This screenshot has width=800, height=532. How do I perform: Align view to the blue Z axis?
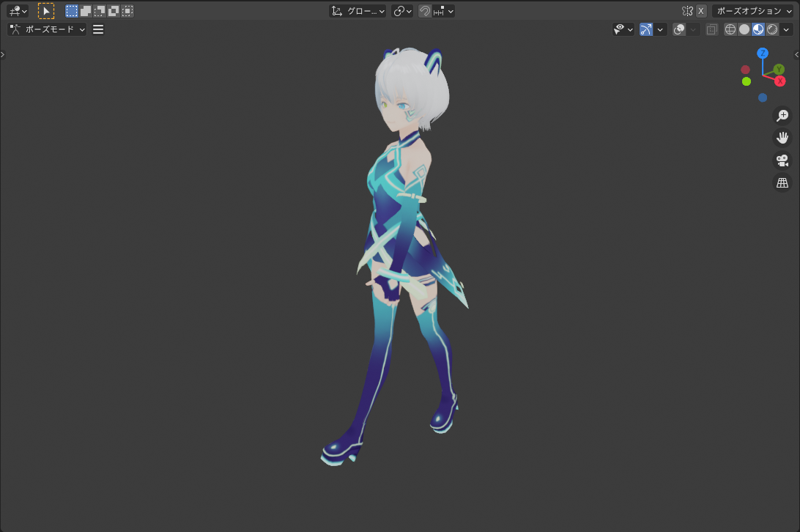[x=762, y=53]
